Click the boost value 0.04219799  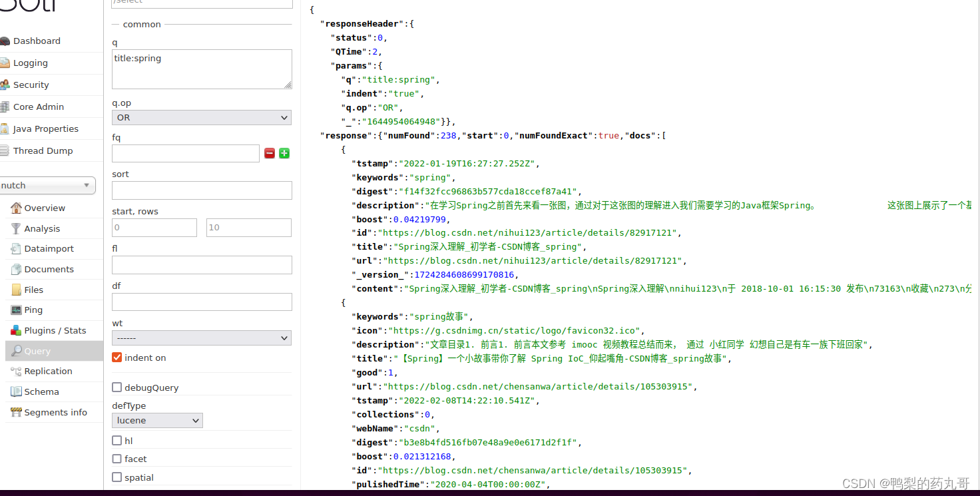tap(421, 219)
